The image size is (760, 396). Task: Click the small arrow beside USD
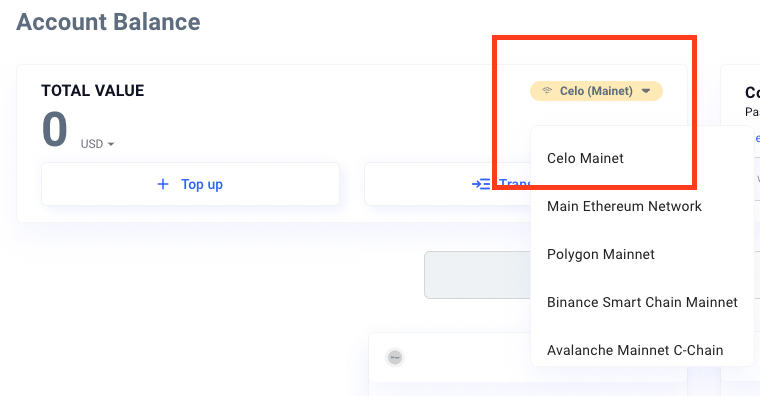click(111, 144)
